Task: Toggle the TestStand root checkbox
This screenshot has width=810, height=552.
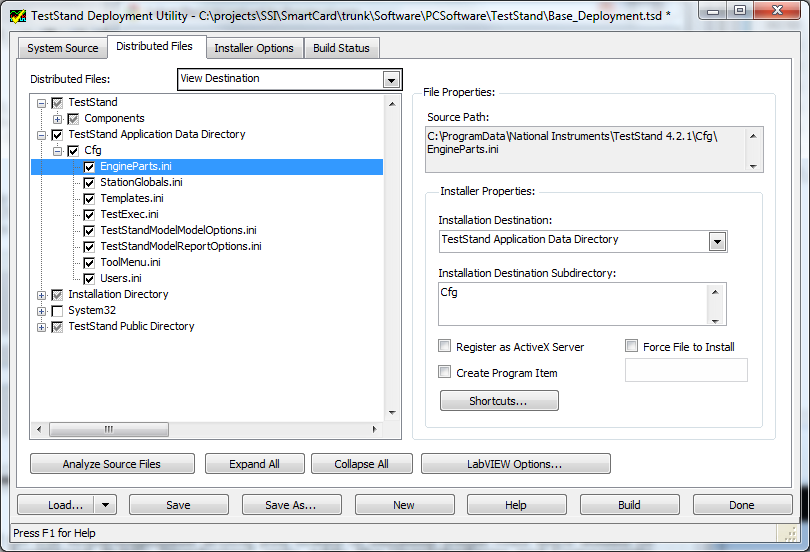Action: pyautogui.click(x=57, y=103)
